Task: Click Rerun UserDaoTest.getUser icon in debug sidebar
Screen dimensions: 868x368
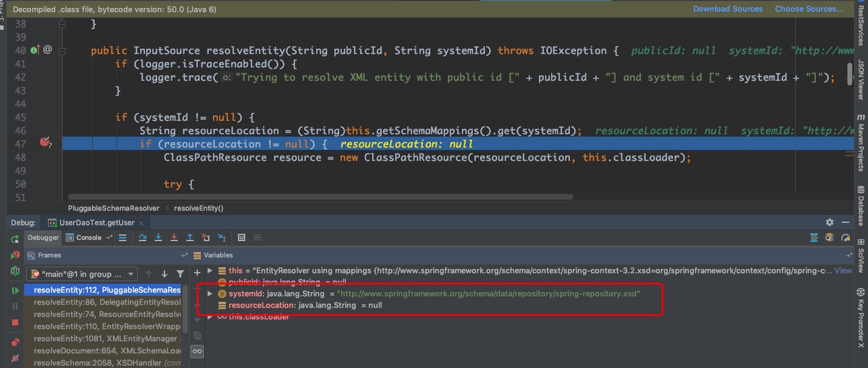Action: click(15, 239)
